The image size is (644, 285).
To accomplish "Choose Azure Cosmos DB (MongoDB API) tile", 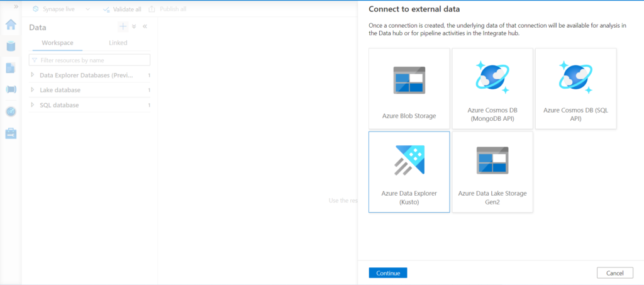I will pyautogui.click(x=492, y=89).
